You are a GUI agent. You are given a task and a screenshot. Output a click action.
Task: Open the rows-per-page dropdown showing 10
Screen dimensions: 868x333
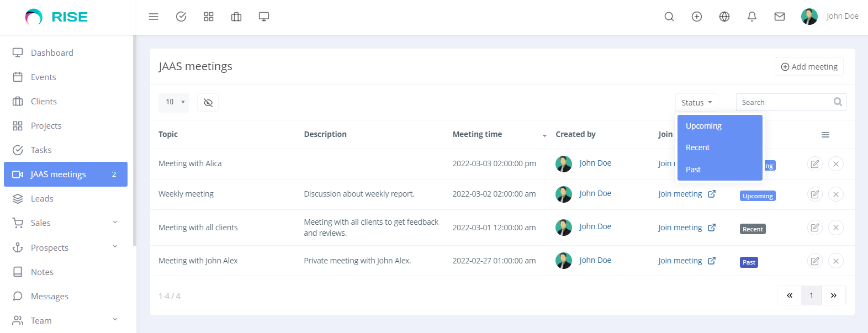(x=173, y=102)
